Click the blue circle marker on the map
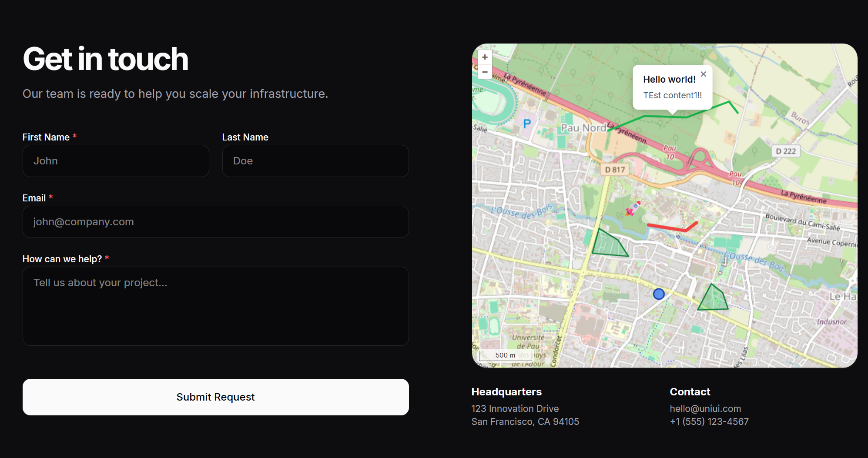Viewport: 868px width, 458px height. [658, 294]
